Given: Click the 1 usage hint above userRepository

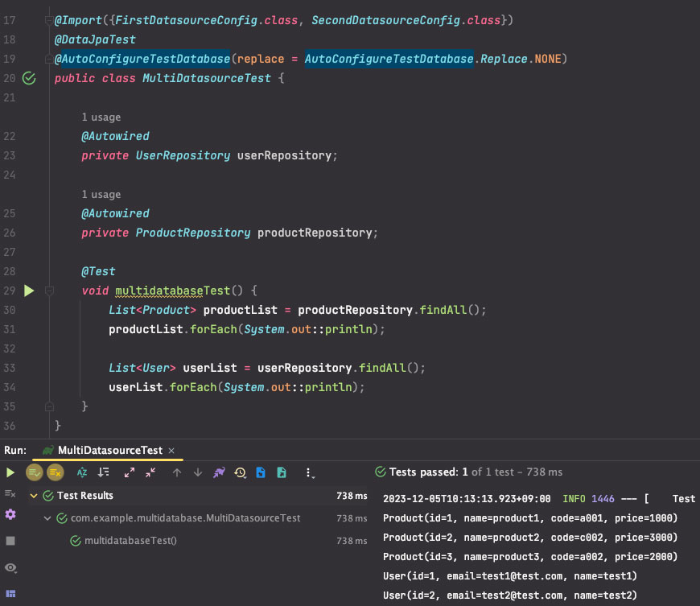Looking at the screenshot, I should (101, 117).
